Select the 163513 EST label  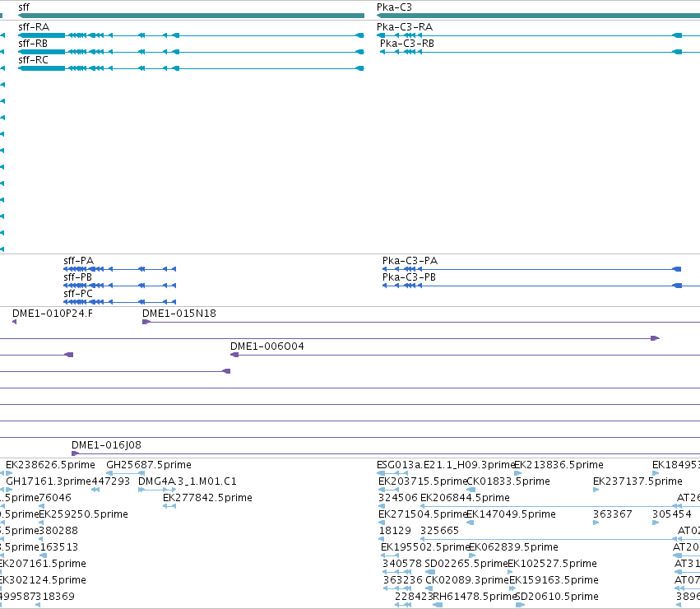coord(59,547)
